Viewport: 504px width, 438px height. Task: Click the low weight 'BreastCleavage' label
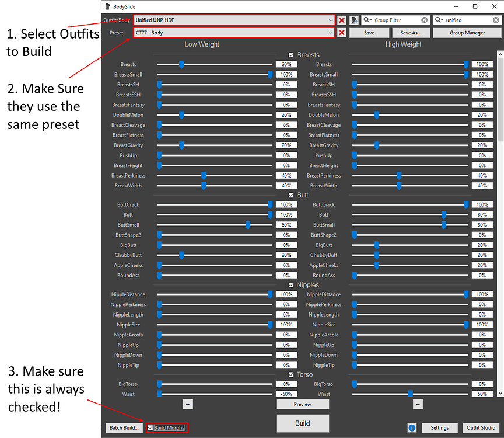[128, 125]
